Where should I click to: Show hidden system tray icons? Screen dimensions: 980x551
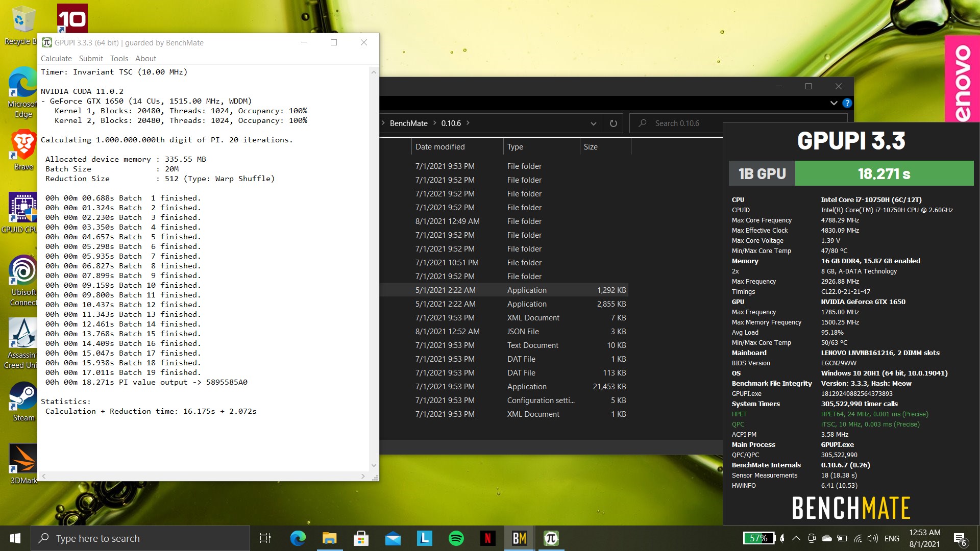pos(796,538)
